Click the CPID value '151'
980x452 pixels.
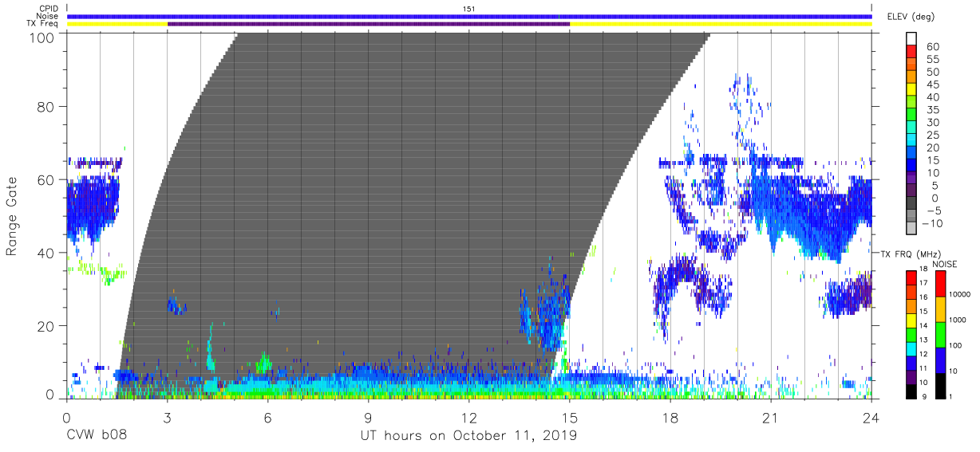(469, 9)
